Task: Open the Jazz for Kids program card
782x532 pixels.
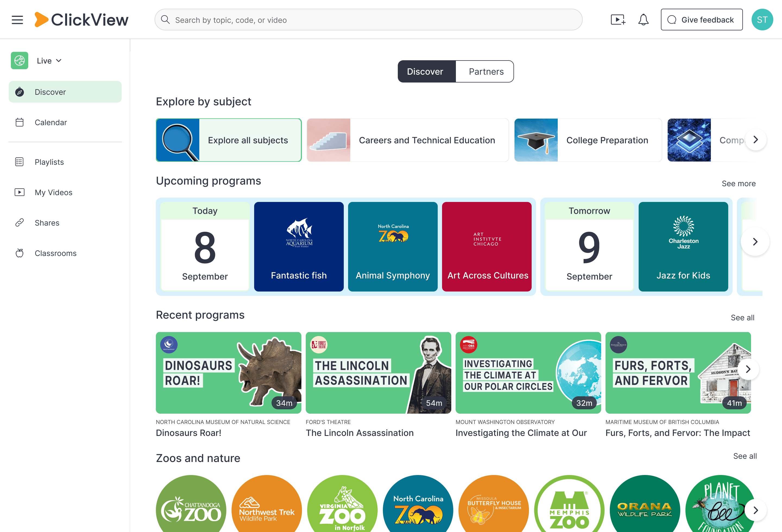Action: 683,246
